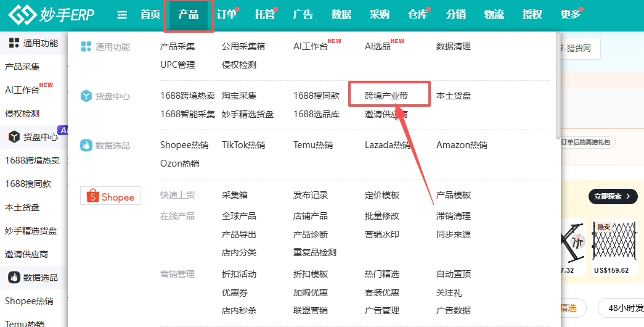Open the 托管 top menu
644x327 pixels.
pos(265,14)
